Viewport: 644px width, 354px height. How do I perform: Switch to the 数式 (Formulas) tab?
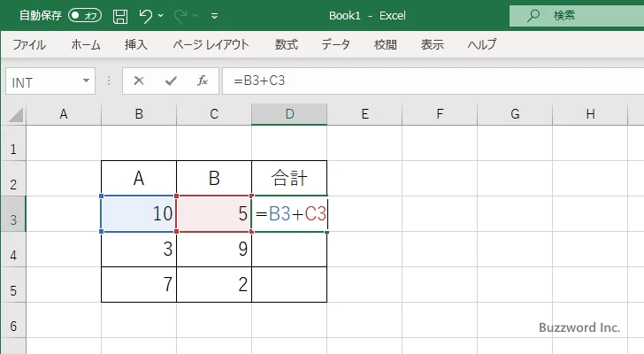(x=286, y=44)
